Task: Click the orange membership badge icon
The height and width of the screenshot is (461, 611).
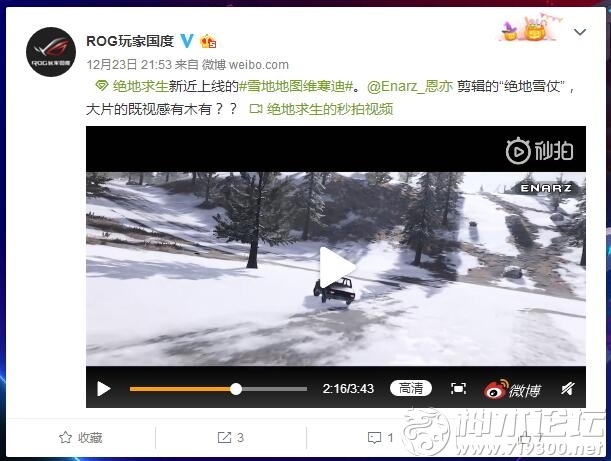Action: (x=208, y=41)
